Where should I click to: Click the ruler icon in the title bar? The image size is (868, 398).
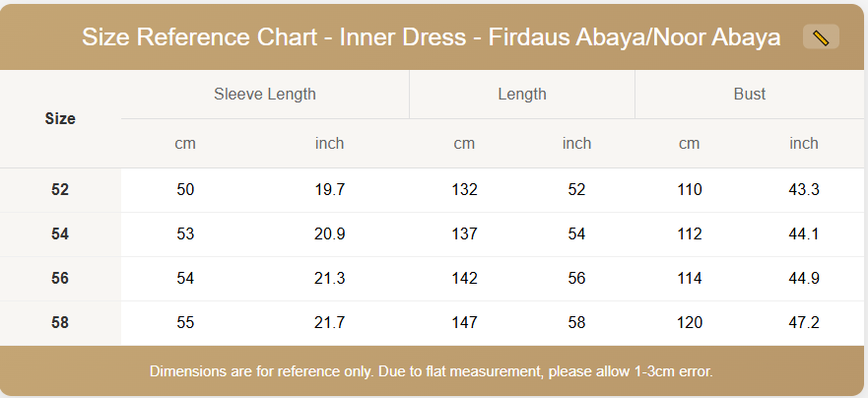(x=821, y=37)
